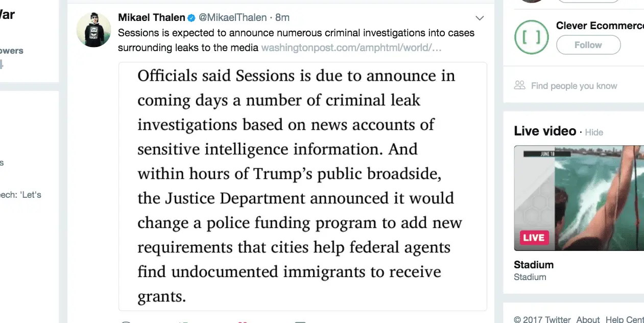Screen dimensions: 644x323
Task: Open Find people you know
Action: (x=574, y=86)
